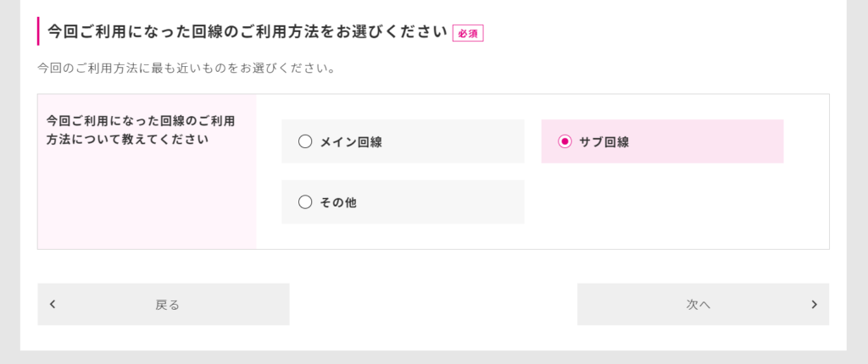This screenshot has width=868, height=364.
Task: Click empty area of メイン回線 option box
Action: click(454, 141)
